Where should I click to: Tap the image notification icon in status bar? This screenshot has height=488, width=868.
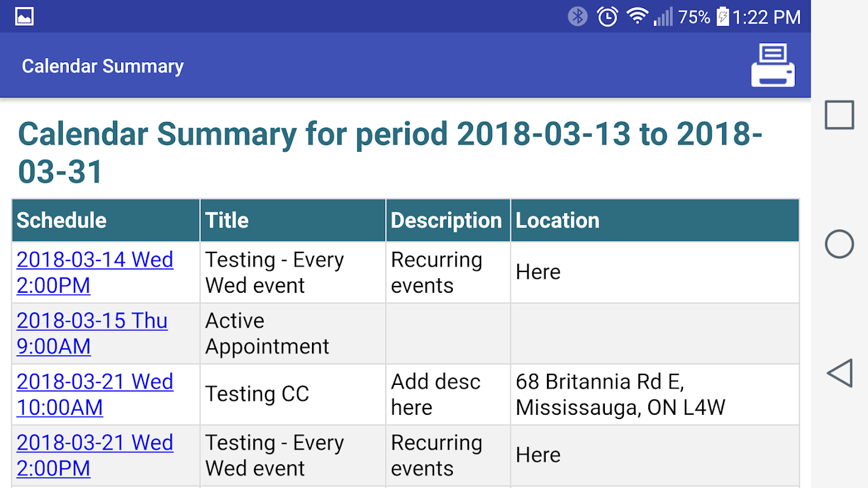24,16
